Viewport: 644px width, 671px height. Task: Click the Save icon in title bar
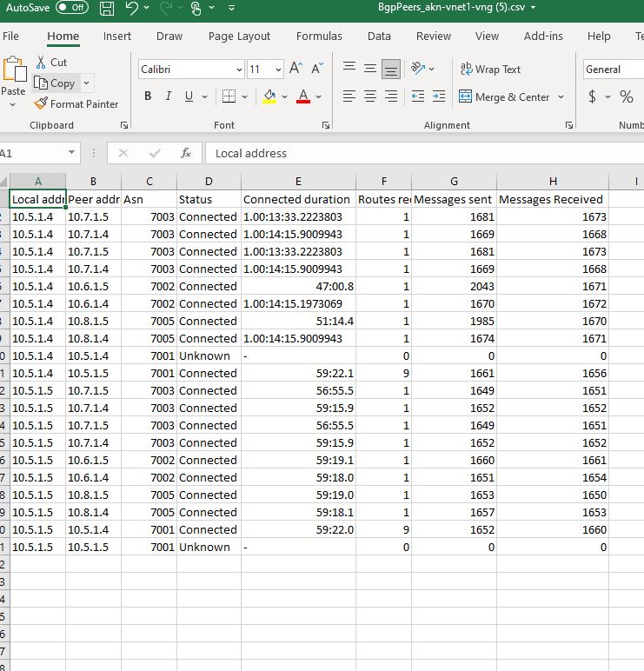[106, 9]
